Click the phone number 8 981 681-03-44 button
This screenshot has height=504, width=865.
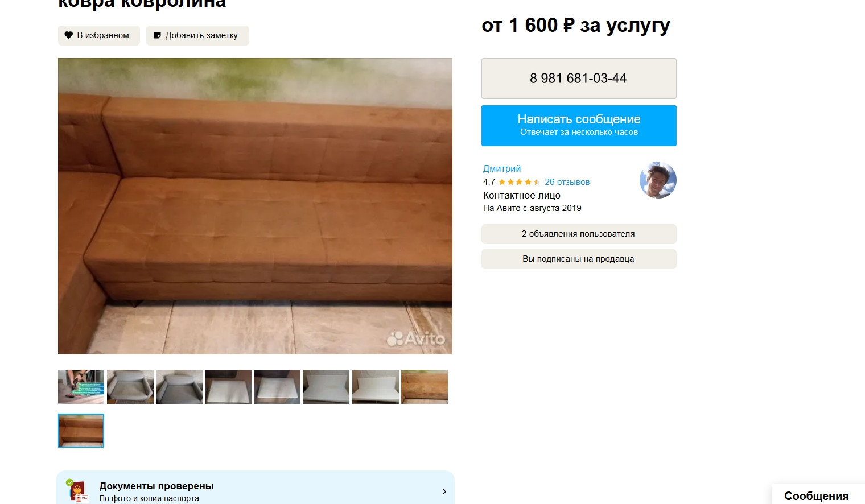[579, 79]
